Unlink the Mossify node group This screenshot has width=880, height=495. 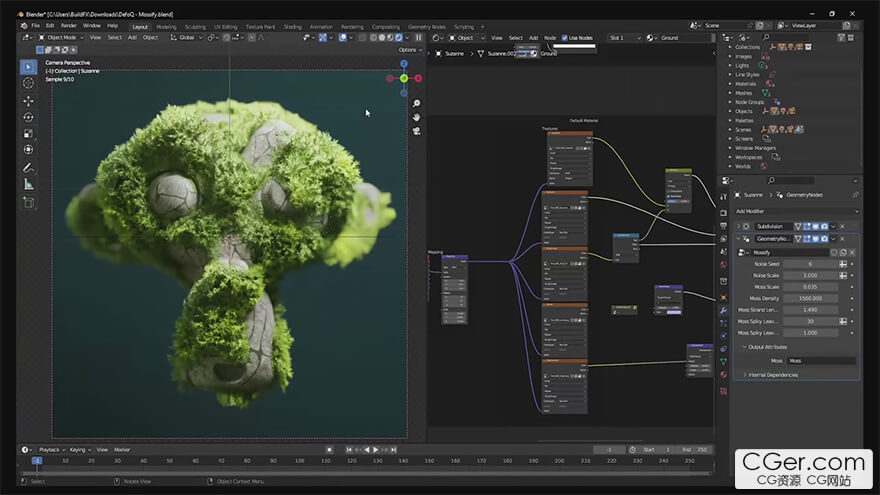tap(852, 253)
